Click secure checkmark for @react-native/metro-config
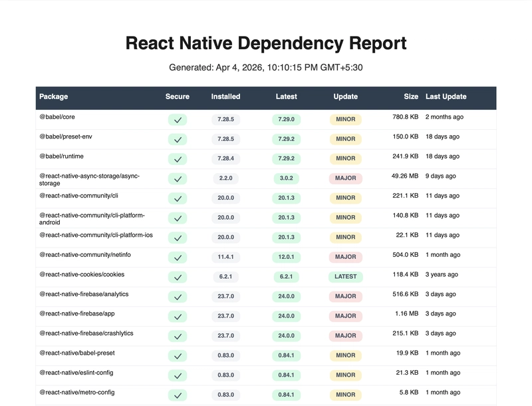This screenshot has height=406, width=532. 177,395
